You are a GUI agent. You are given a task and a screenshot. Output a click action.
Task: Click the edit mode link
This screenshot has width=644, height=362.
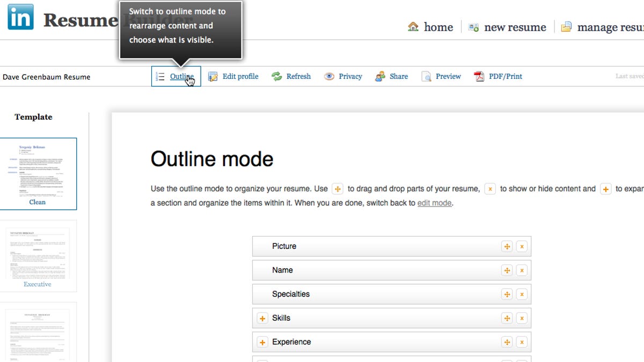(434, 203)
